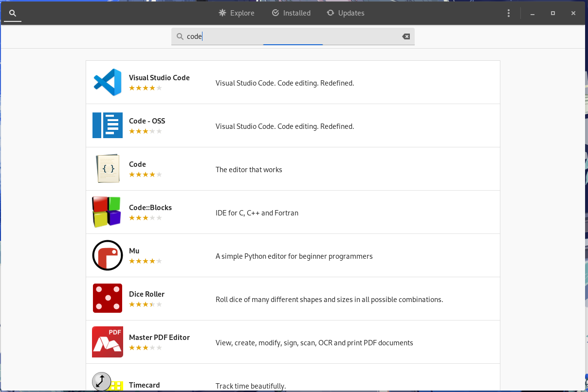The width and height of the screenshot is (588, 392).
Task: Toggle the search button in header bar
Action: click(x=13, y=13)
